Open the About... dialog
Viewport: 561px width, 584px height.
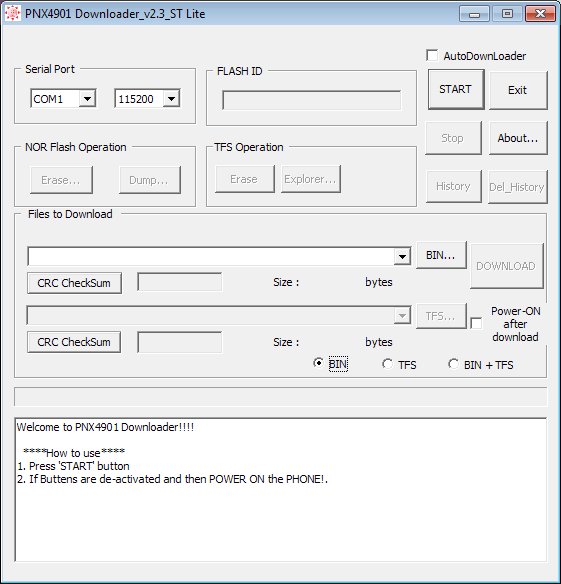[518, 138]
